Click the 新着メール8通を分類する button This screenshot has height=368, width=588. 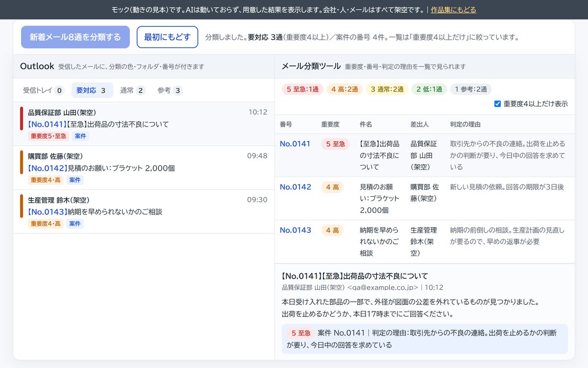pos(75,37)
